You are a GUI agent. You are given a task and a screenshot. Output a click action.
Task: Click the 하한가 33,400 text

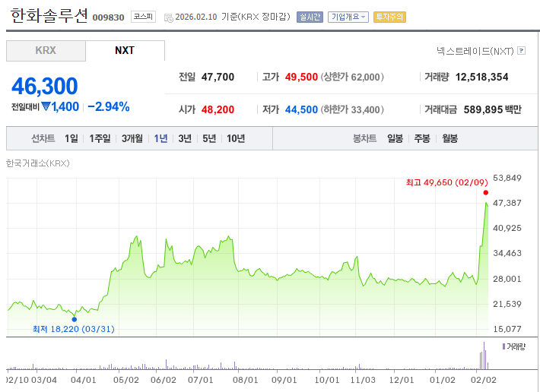tap(352, 109)
